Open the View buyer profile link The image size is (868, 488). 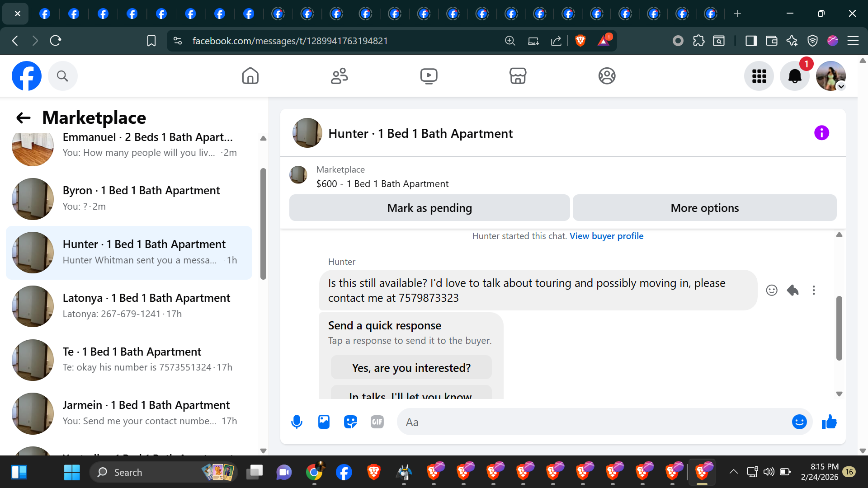[606, 236]
